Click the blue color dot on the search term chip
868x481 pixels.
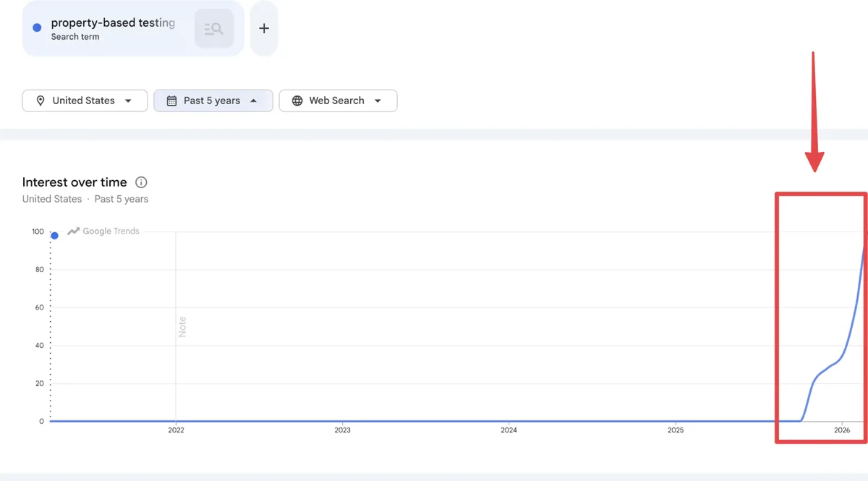[x=36, y=27]
